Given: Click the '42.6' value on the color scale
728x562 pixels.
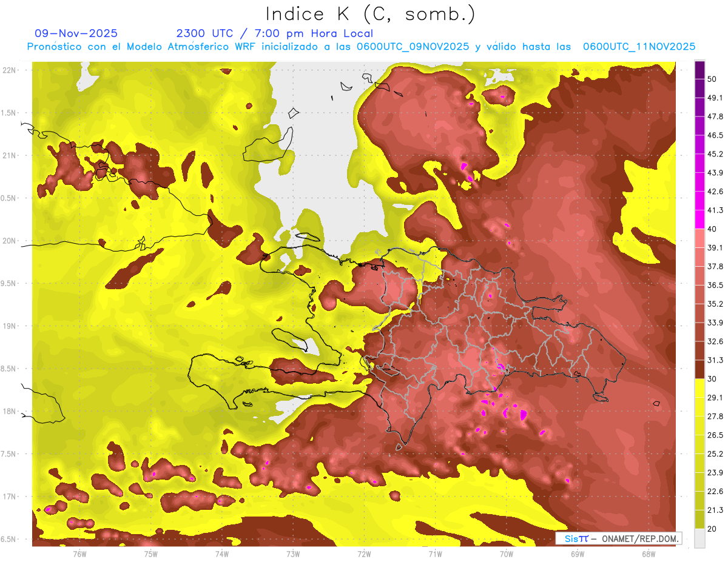Looking at the screenshot, I should click(715, 192).
